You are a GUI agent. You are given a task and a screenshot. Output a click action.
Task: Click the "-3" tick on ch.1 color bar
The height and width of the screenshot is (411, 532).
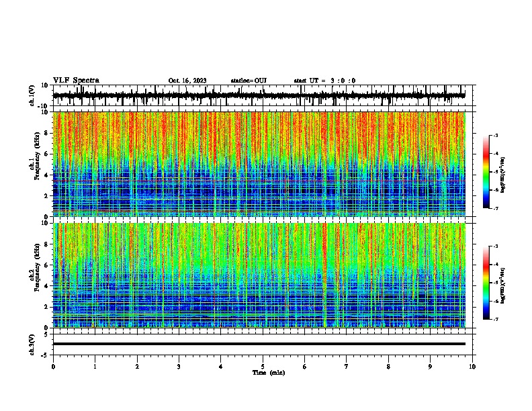(x=496, y=136)
